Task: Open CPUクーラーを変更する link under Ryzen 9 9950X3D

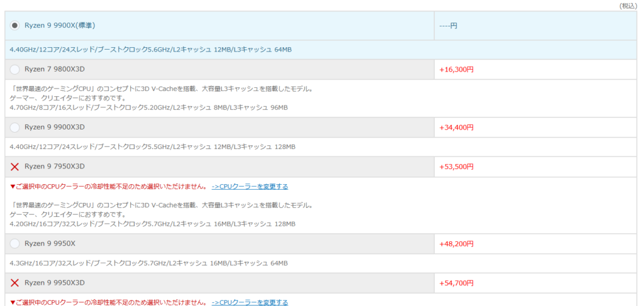Action: click(x=250, y=302)
